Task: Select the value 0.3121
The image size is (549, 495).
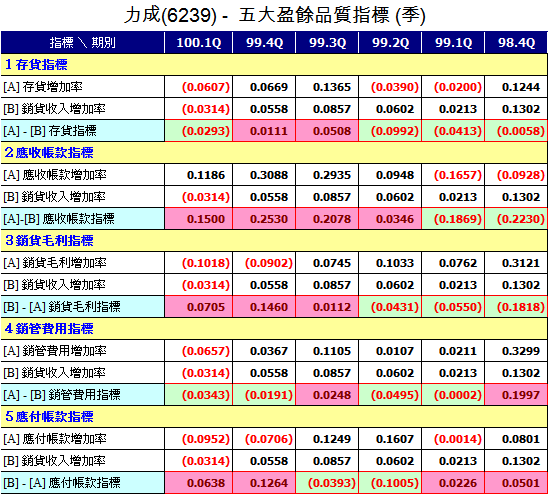Action: point(521,263)
